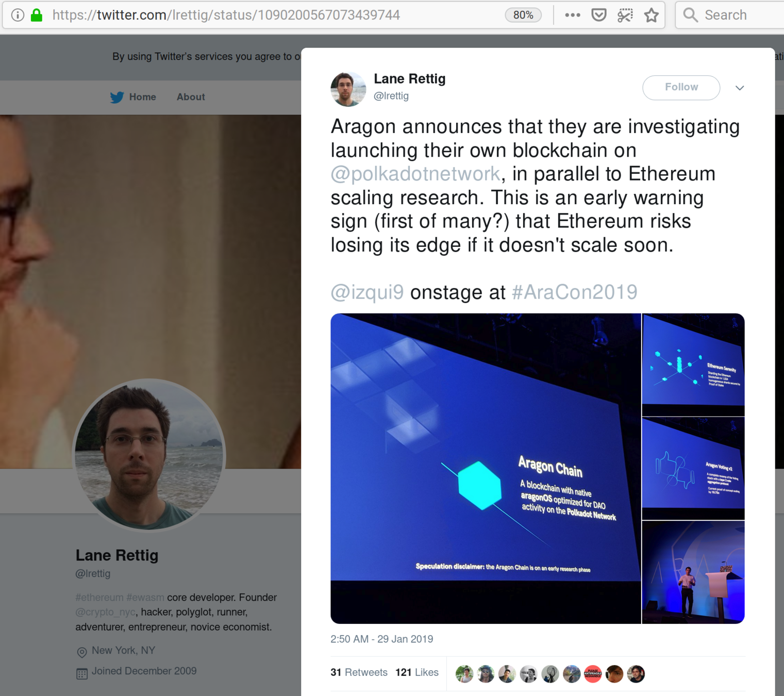
Task: Click the Twitter bird logo
Action: pyautogui.click(x=117, y=97)
